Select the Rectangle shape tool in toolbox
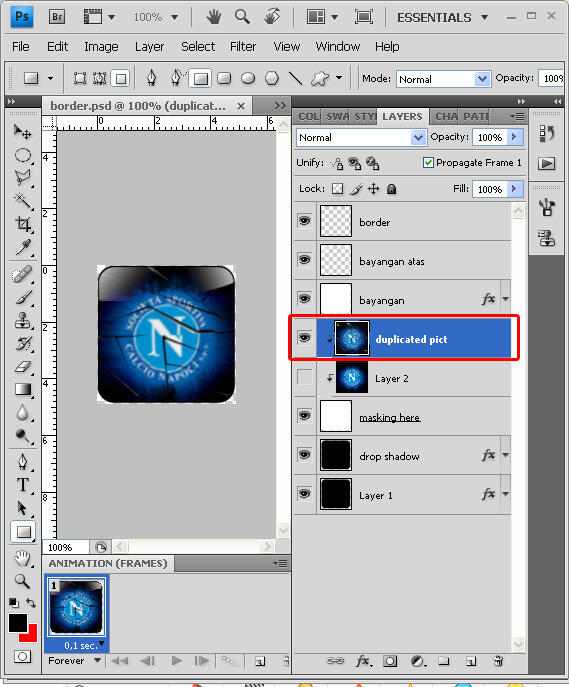This screenshot has height=687, width=569. click(23, 532)
